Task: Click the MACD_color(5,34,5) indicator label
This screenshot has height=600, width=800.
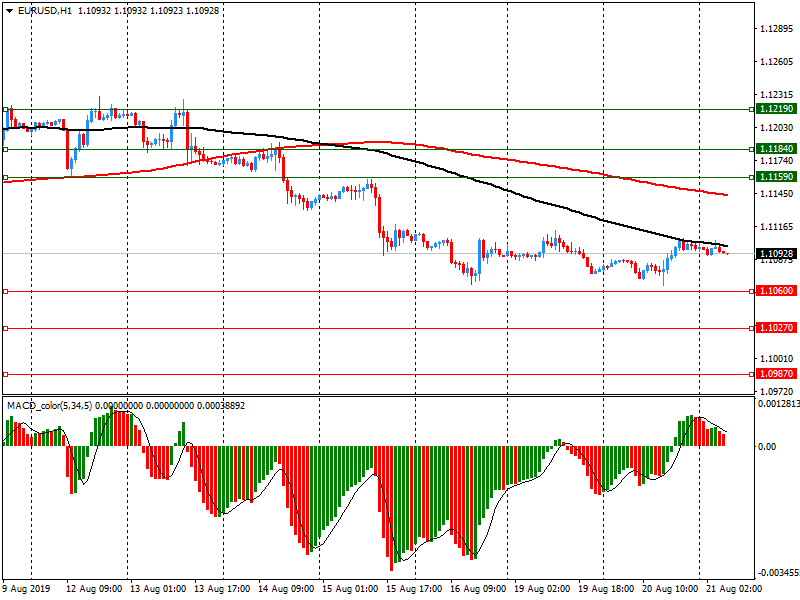Action: [49, 406]
